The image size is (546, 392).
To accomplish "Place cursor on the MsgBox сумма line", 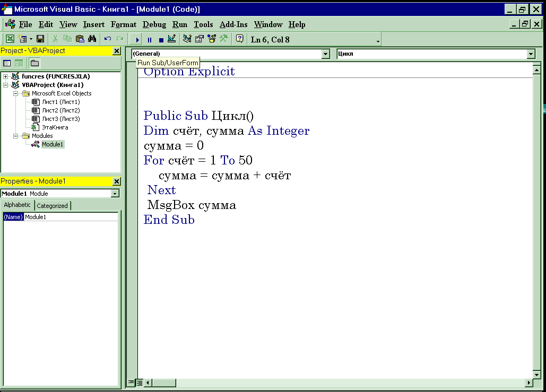I will tap(192, 205).
